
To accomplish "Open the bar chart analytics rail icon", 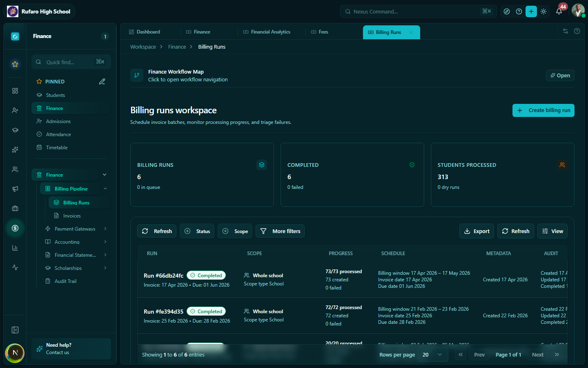I will (x=15, y=248).
